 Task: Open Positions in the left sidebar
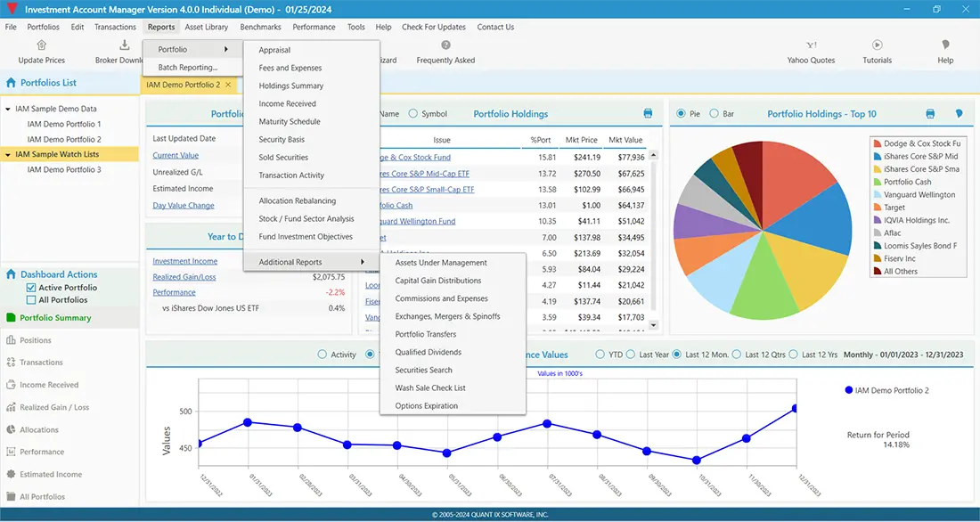(x=36, y=340)
